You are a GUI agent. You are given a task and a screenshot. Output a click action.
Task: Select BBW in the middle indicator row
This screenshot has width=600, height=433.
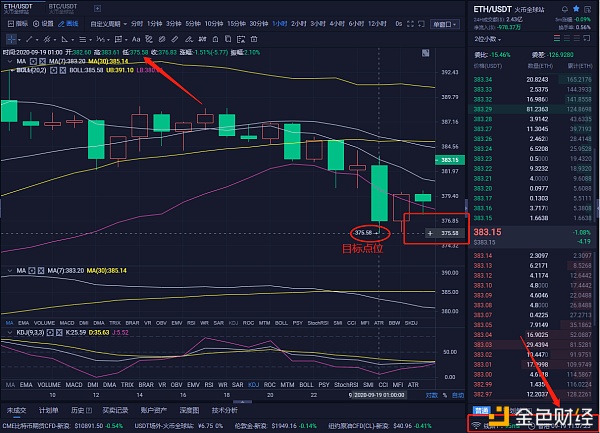click(x=394, y=323)
